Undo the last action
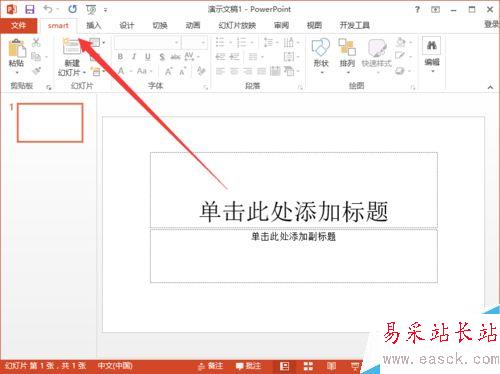This screenshot has width=500, height=374. click(48, 9)
